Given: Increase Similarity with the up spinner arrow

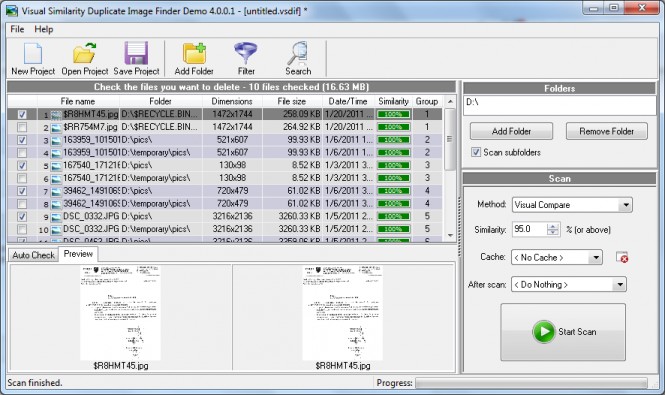Looking at the screenshot, I should point(553,227).
